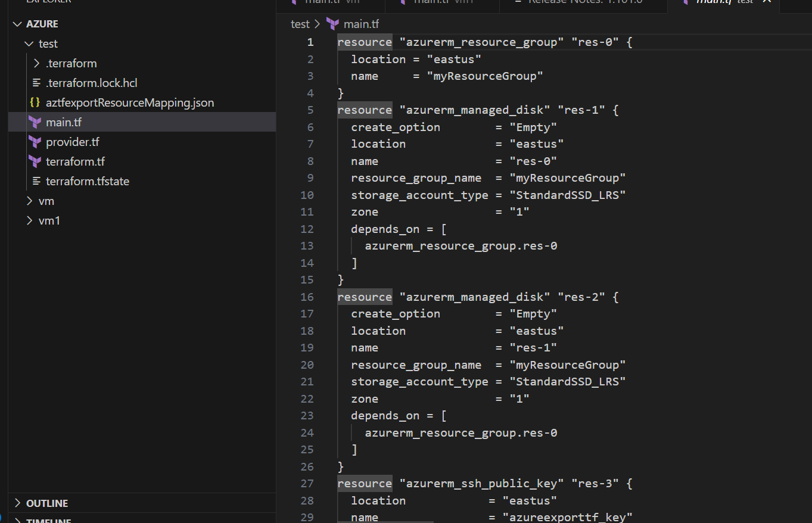Click the test breadcrumb segment

coord(300,24)
